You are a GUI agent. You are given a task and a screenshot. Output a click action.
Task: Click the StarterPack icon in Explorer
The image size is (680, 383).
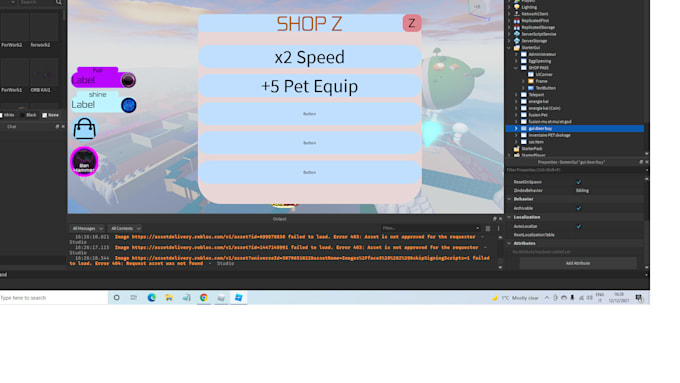[x=517, y=148]
